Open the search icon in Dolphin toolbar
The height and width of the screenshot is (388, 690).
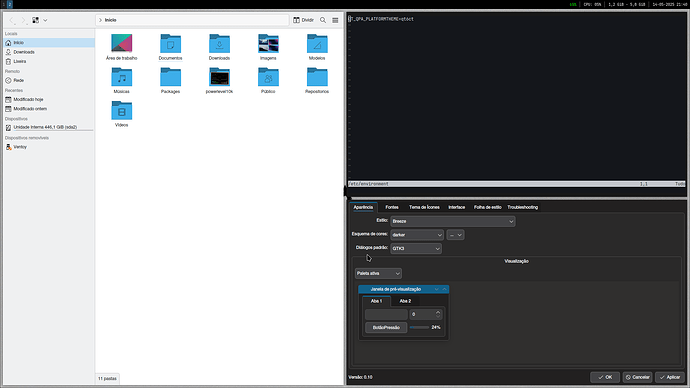point(323,20)
